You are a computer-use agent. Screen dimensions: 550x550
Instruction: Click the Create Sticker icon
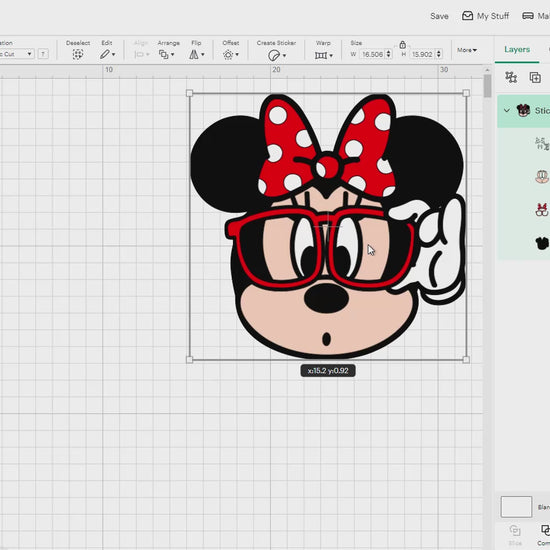pos(274,55)
